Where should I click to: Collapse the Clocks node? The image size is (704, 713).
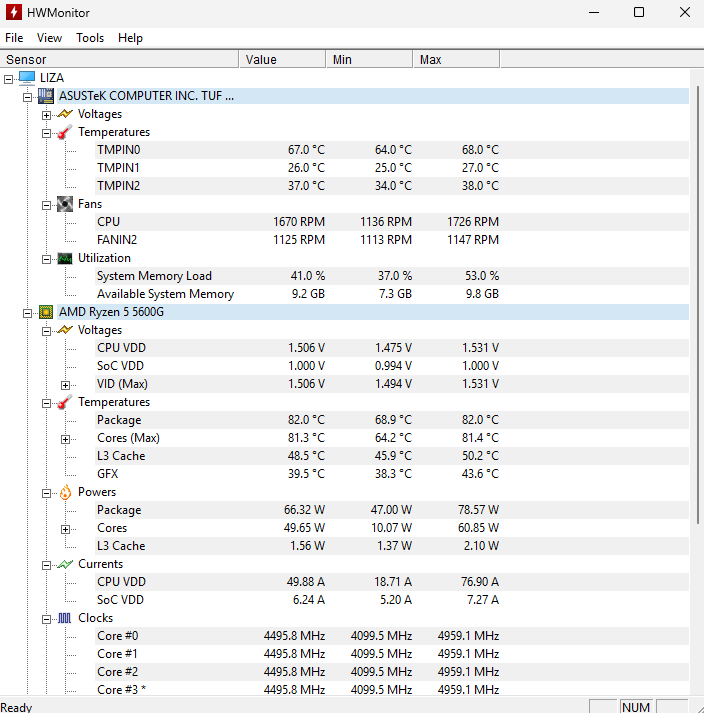(x=46, y=619)
